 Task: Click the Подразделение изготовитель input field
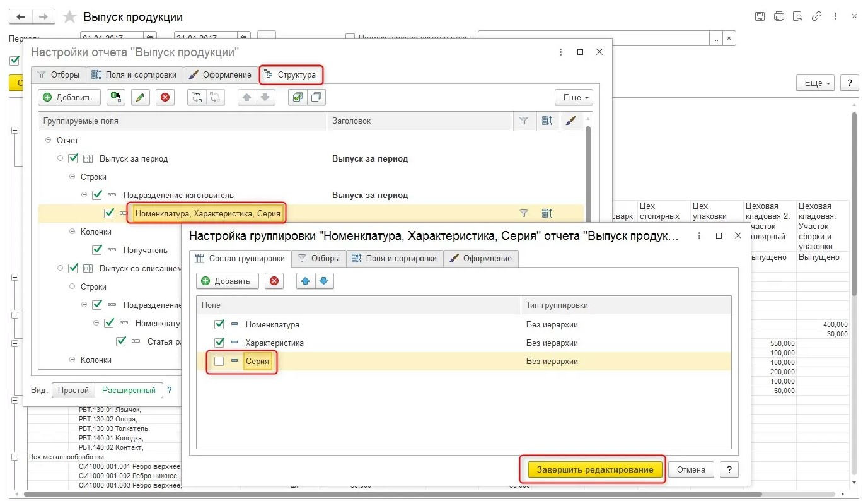click(593, 38)
